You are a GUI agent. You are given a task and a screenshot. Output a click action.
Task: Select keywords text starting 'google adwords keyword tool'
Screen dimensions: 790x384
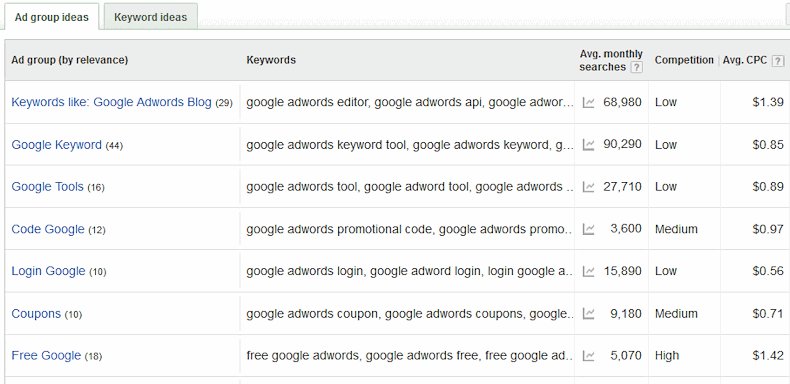click(x=410, y=145)
